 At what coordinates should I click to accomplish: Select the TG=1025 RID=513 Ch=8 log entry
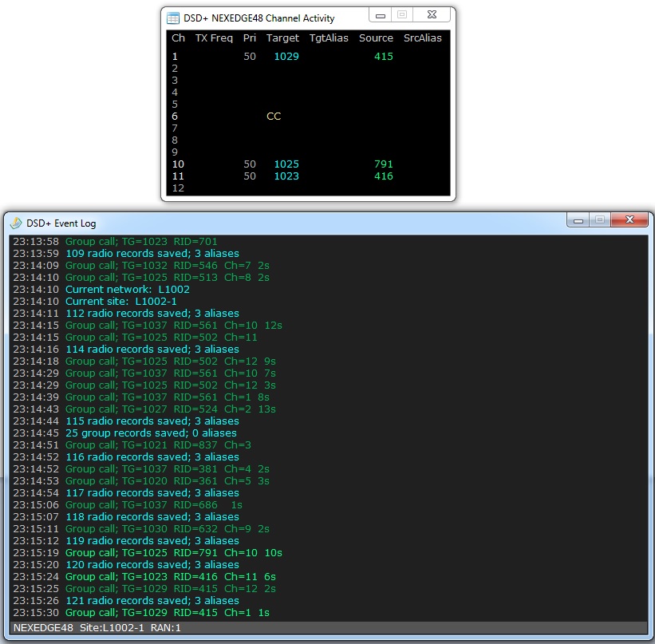click(141, 278)
